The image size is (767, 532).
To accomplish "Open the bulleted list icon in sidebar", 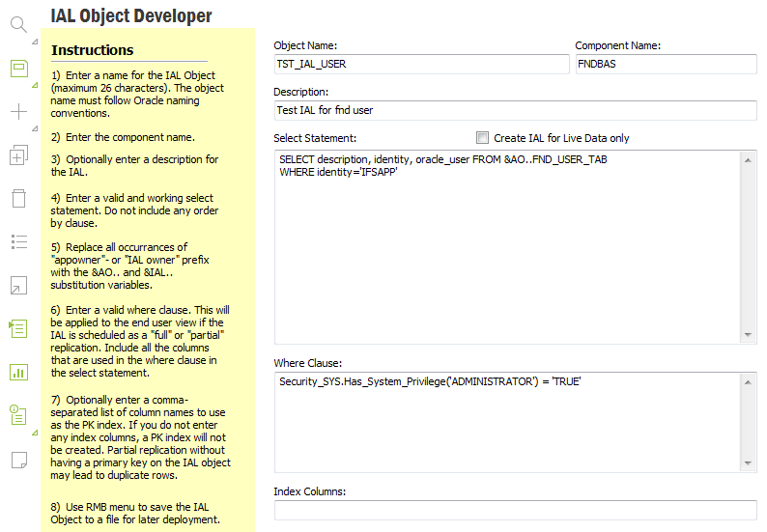I will point(18,241).
